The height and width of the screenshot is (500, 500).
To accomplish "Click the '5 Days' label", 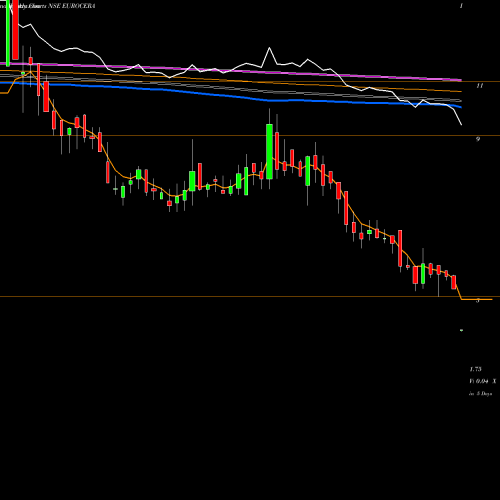I will [x=484, y=394].
